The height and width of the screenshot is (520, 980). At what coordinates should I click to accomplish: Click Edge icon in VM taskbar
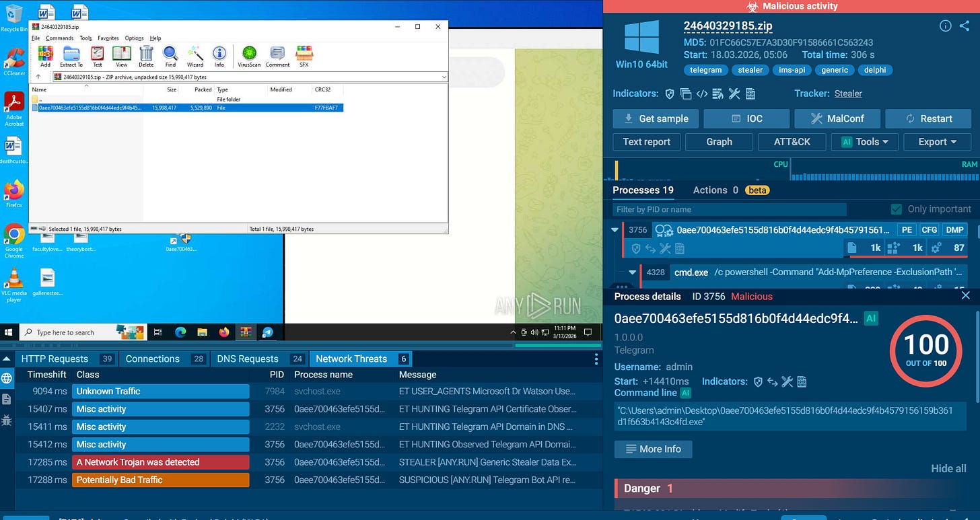click(180, 332)
